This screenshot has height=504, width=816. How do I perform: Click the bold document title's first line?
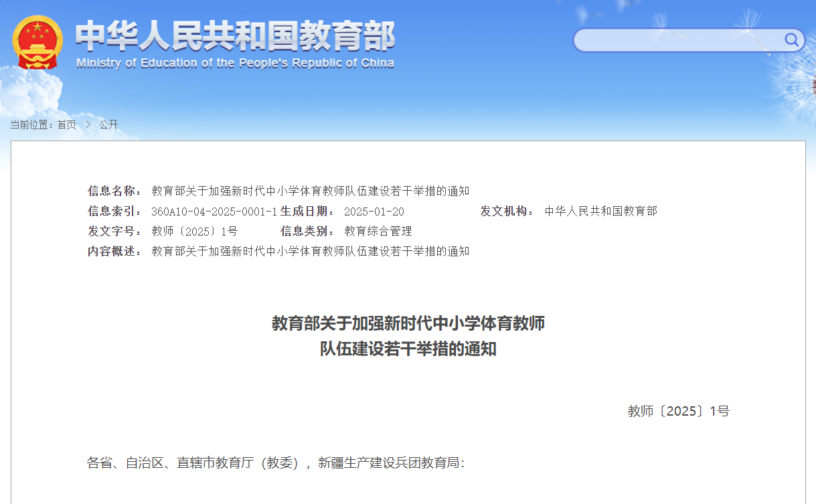click(408, 323)
